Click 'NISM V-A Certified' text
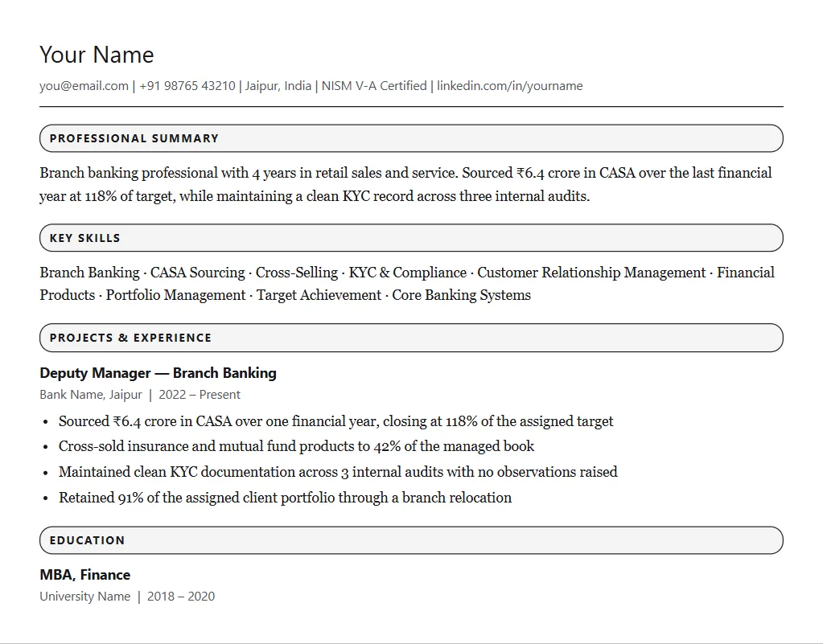Screen dimensions: 823x644 [374, 85]
